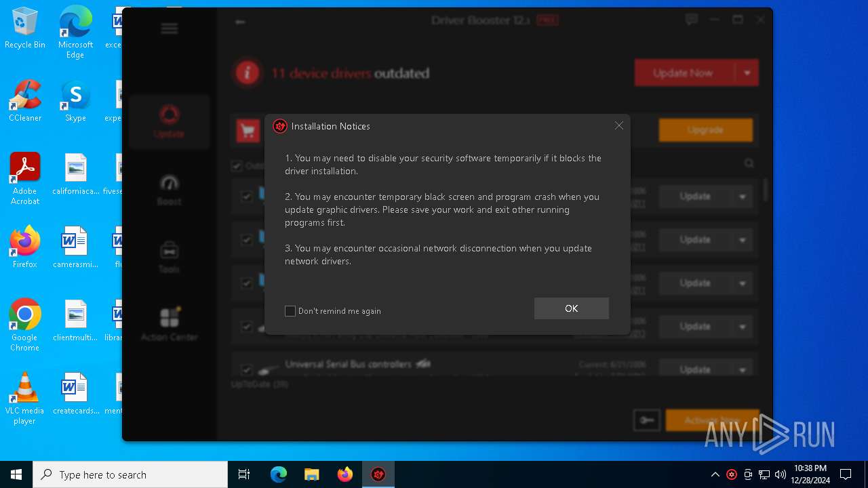Select the VLC media player desktop shortcut
868x488 pixels.
point(25,399)
